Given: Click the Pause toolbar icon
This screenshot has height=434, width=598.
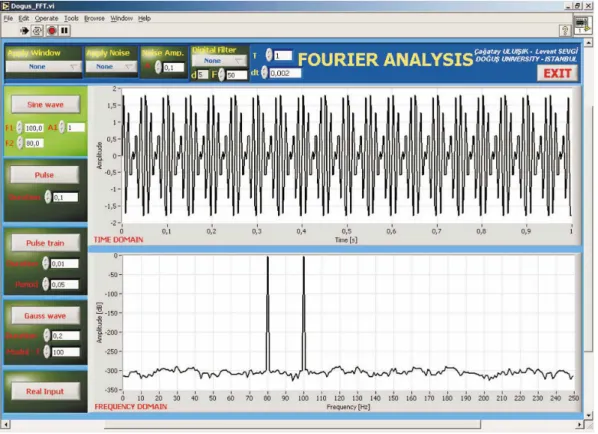Looking at the screenshot, I should point(64,31).
